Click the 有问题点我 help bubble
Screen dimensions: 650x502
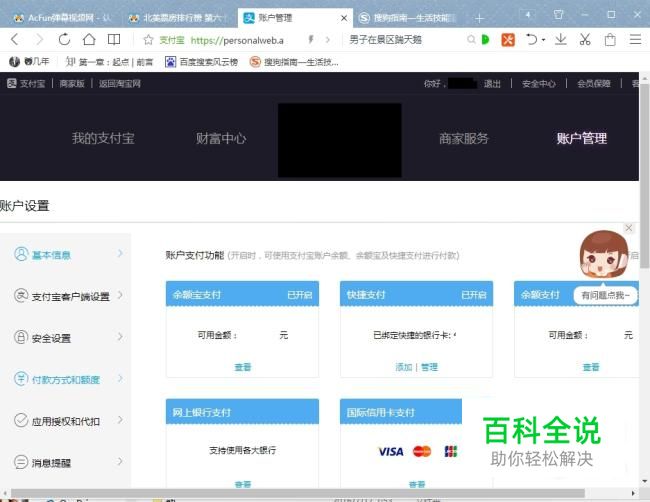tap(606, 296)
